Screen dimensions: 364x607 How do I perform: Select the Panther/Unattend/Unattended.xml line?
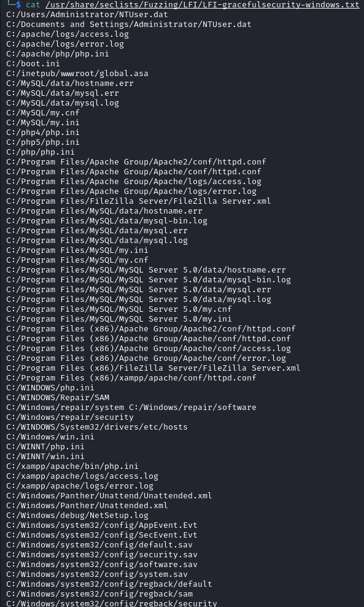click(x=109, y=495)
